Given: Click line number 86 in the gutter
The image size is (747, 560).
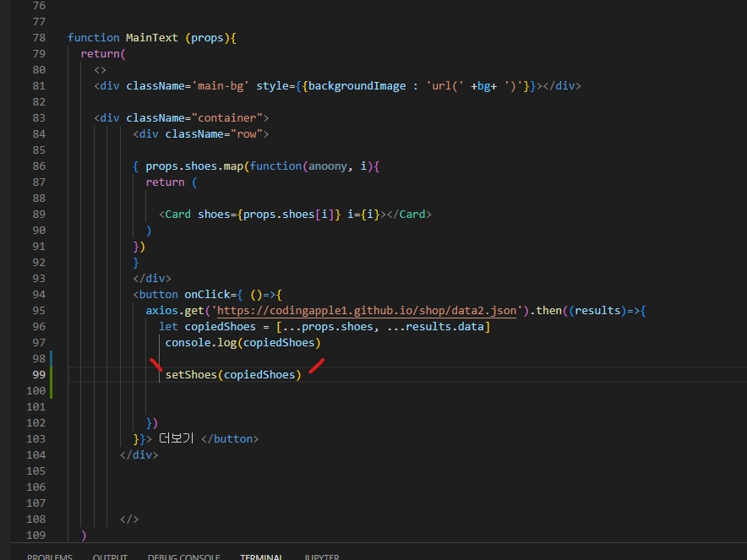Looking at the screenshot, I should [39, 166].
